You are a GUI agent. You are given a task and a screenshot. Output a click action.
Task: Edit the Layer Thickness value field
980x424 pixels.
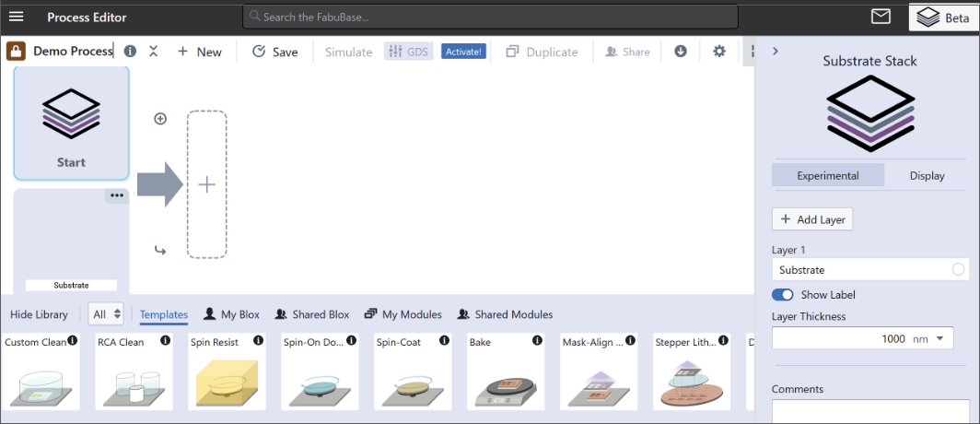pyautogui.click(x=839, y=339)
